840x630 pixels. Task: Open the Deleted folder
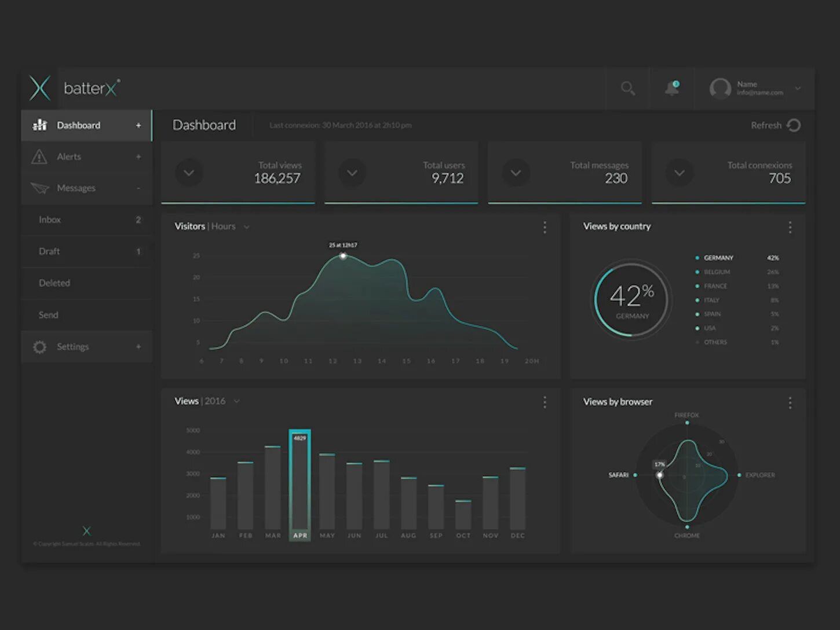(x=87, y=283)
